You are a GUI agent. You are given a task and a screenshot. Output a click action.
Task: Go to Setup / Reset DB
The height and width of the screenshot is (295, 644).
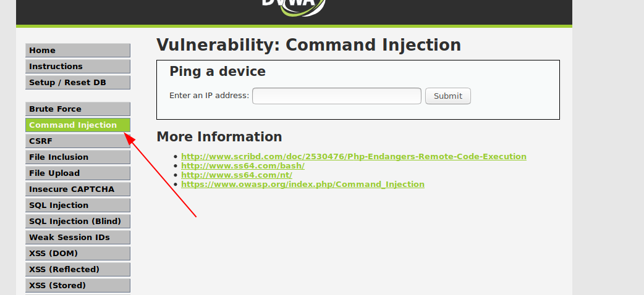78,83
